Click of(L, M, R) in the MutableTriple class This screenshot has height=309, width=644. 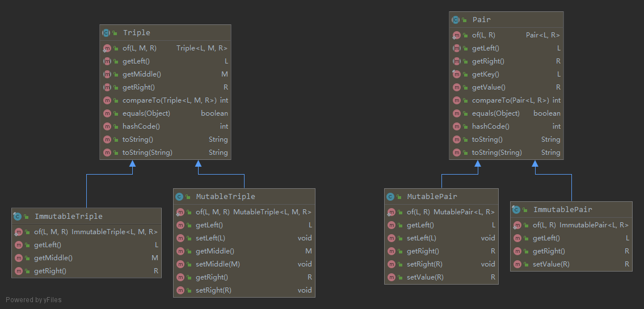click(213, 212)
